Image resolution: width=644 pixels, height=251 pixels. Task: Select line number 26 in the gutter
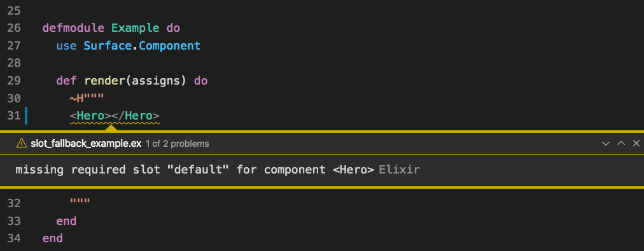13,29
